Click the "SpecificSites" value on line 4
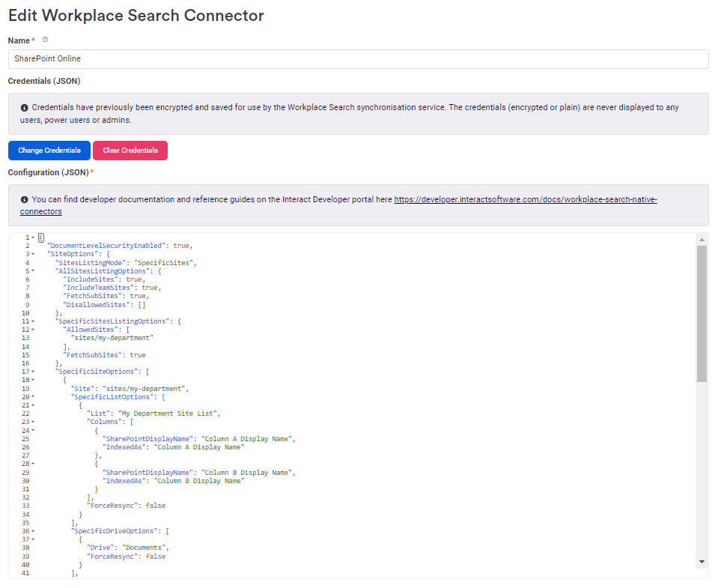 click(163, 263)
